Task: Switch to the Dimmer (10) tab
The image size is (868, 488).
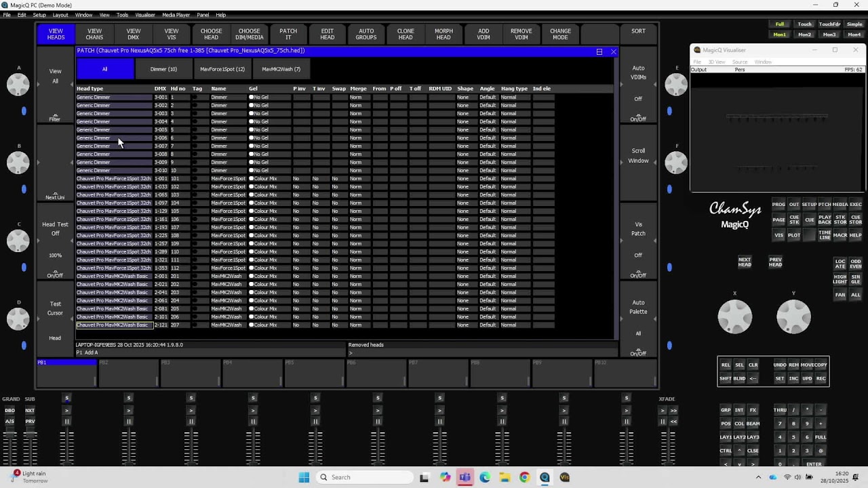Action: (163, 69)
